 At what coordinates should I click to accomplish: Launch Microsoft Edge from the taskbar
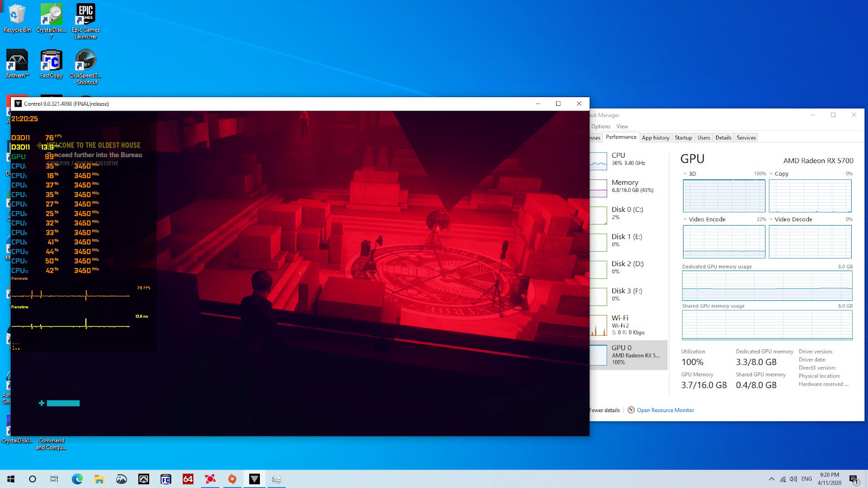click(77, 479)
